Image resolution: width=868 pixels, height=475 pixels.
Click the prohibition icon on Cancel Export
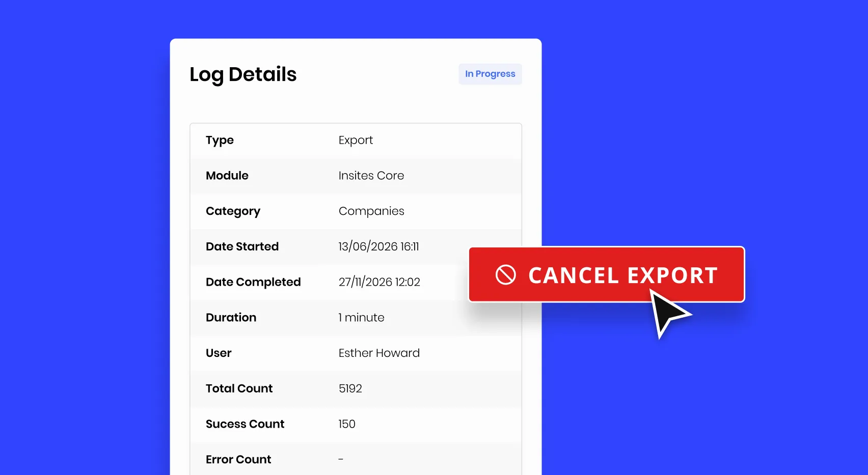506,275
